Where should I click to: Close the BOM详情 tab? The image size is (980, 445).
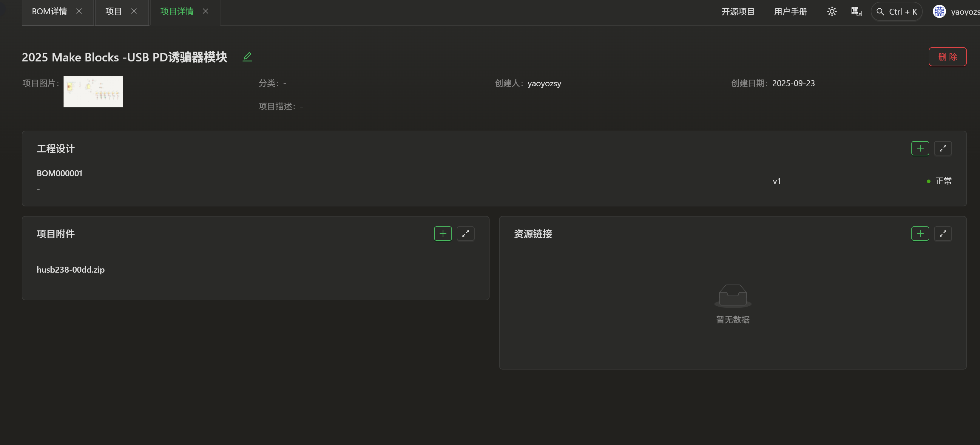click(x=79, y=11)
